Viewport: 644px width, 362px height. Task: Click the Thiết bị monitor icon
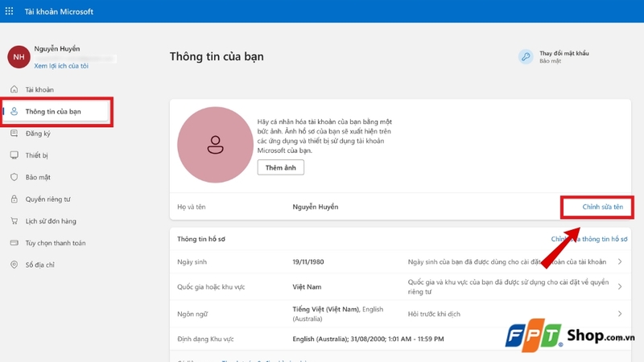click(x=14, y=155)
